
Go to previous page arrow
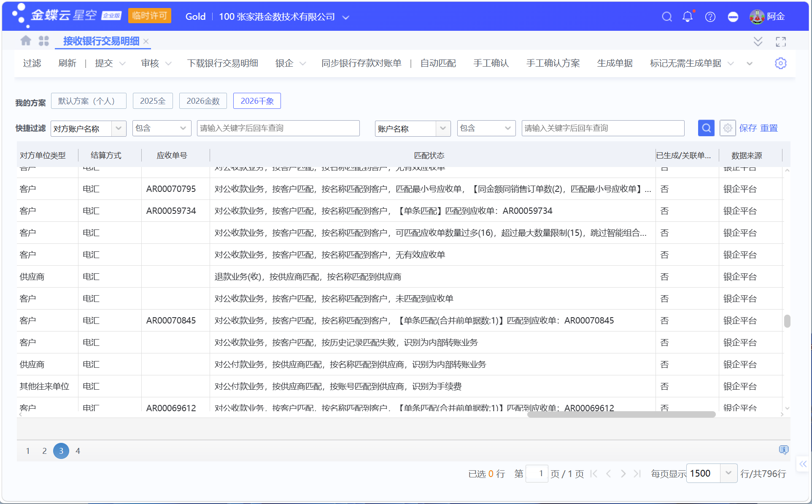tap(608, 474)
